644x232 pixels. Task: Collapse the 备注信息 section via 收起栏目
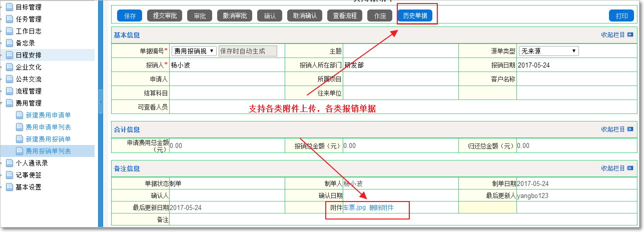[x=617, y=168]
